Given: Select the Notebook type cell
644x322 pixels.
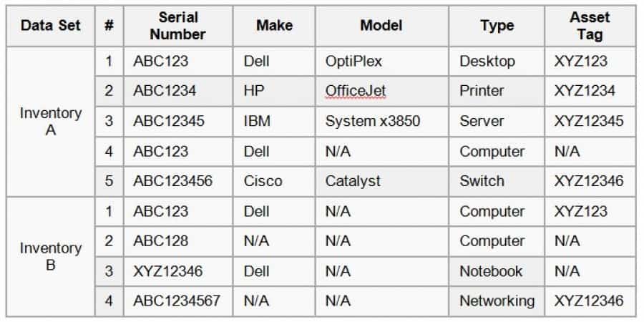Looking at the screenshot, I should (x=491, y=272).
